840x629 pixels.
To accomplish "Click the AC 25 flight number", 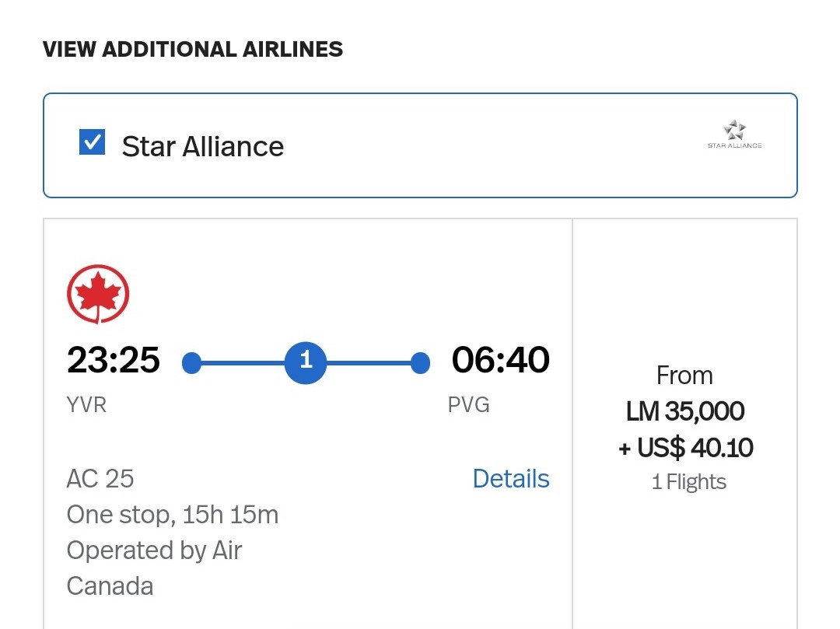I will click(x=100, y=478).
